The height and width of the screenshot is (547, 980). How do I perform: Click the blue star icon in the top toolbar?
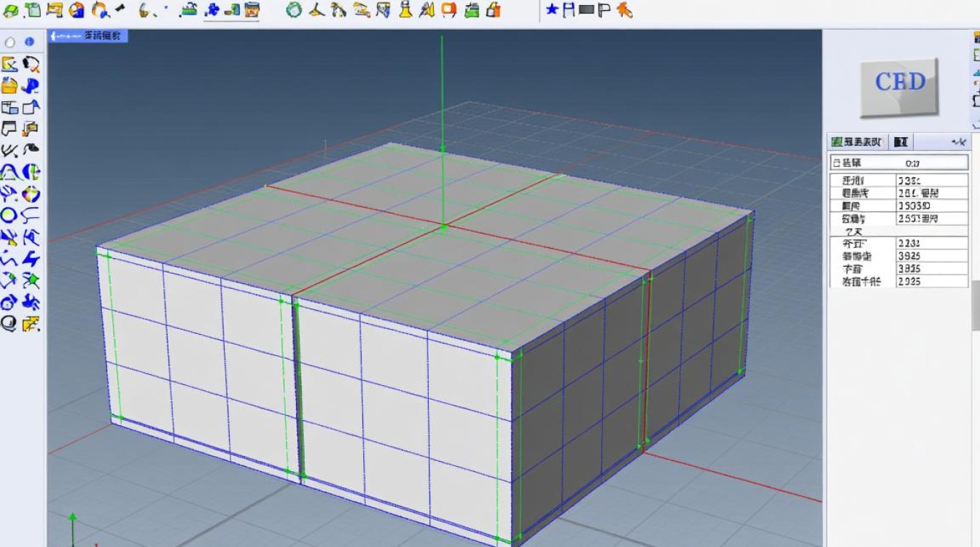coord(552,9)
